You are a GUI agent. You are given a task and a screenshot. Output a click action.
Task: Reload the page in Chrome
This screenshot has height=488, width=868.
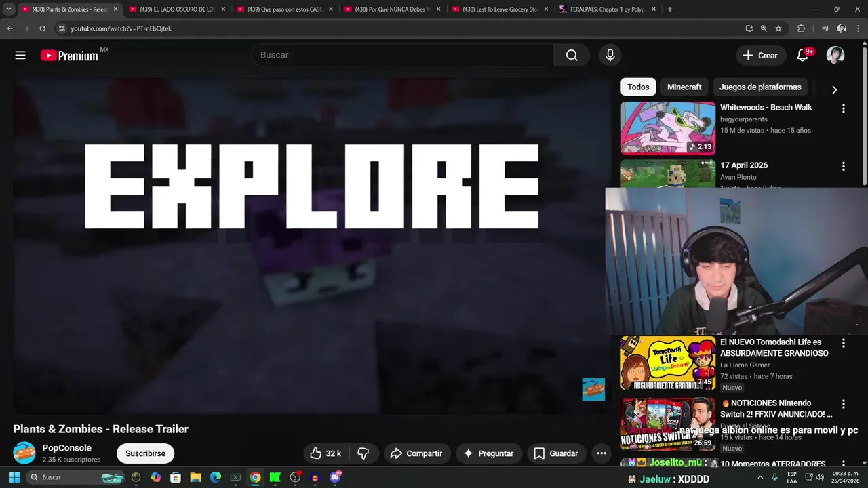coord(42,28)
